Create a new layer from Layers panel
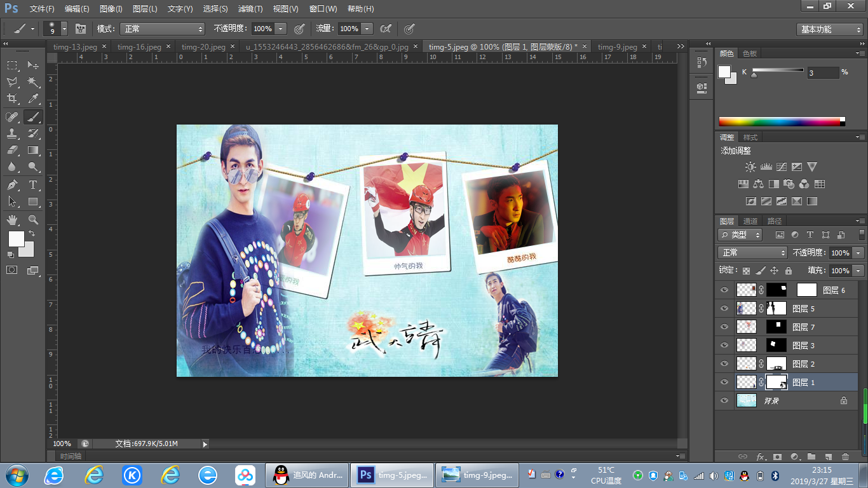The height and width of the screenshot is (488, 868). coord(828,457)
